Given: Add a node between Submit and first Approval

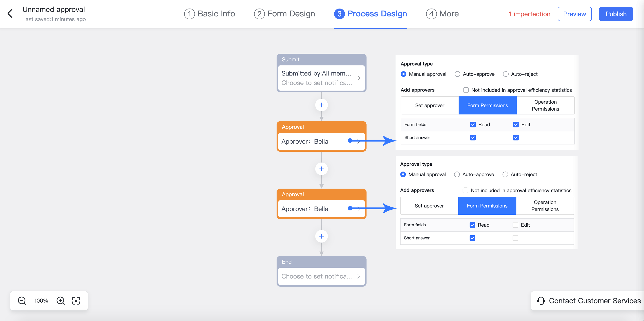Looking at the screenshot, I should click(x=321, y=105).
